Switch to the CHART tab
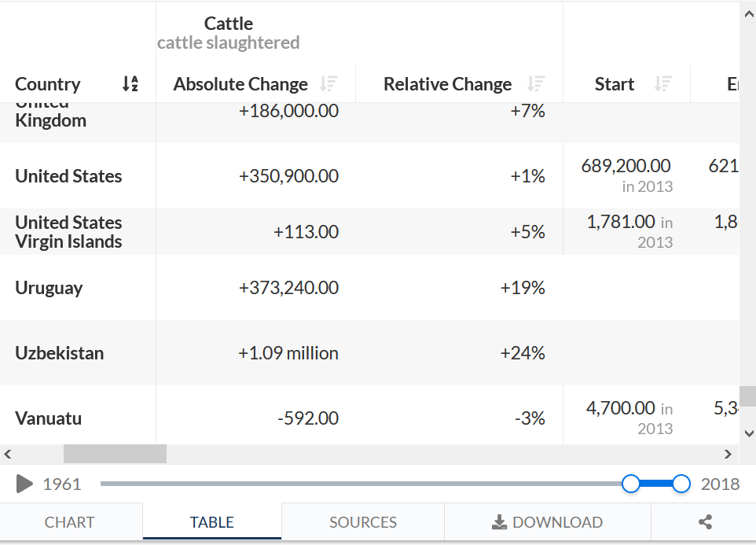Screen dimensions: 756x545 [71, 522]
